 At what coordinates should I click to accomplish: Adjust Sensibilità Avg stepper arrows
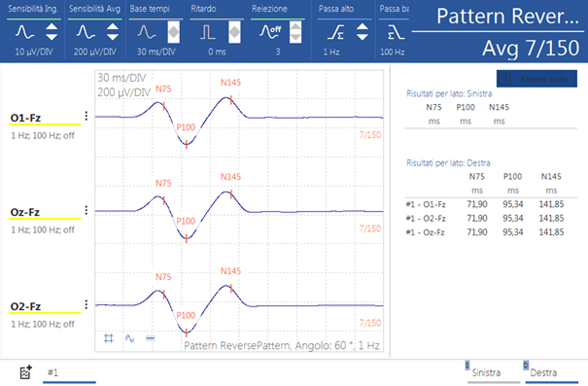(x=113, y=32)
